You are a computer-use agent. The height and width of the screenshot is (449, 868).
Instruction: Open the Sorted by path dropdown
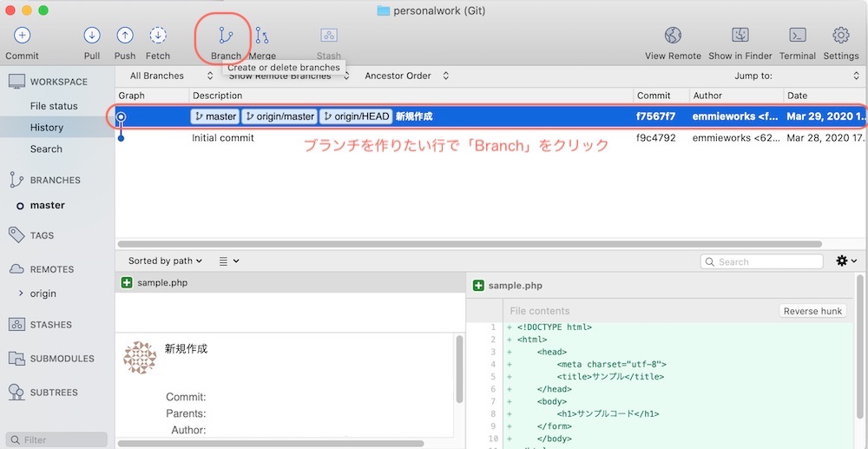[165, 261]
